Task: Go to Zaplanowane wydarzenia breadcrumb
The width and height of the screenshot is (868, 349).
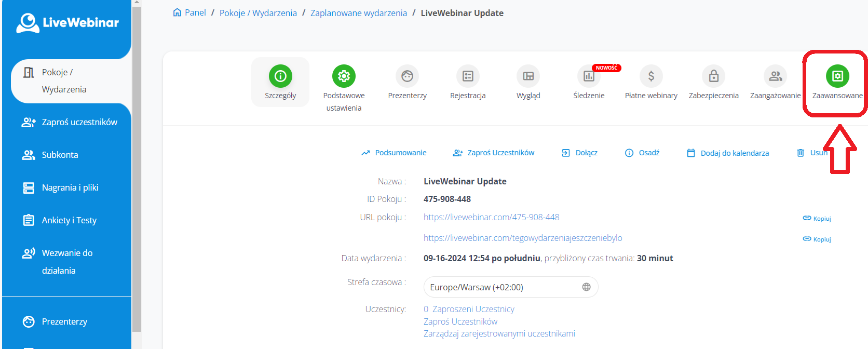Action: (x=358, y=13)
